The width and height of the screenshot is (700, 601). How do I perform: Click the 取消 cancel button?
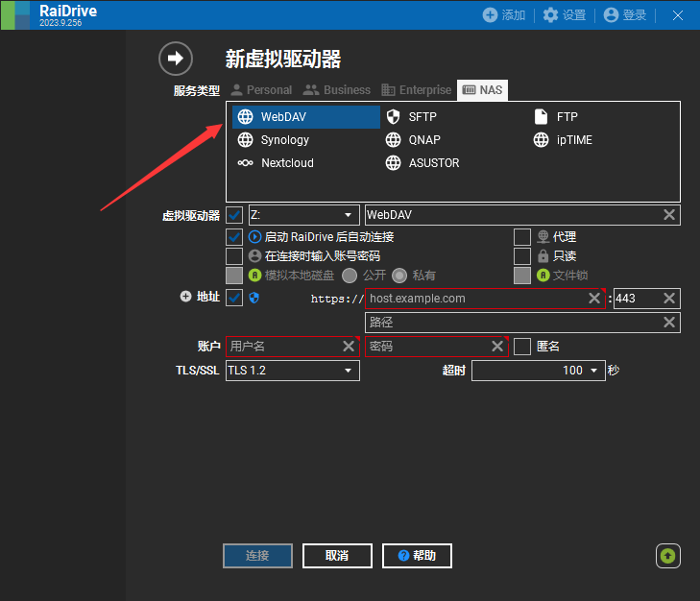click(337, 556)
